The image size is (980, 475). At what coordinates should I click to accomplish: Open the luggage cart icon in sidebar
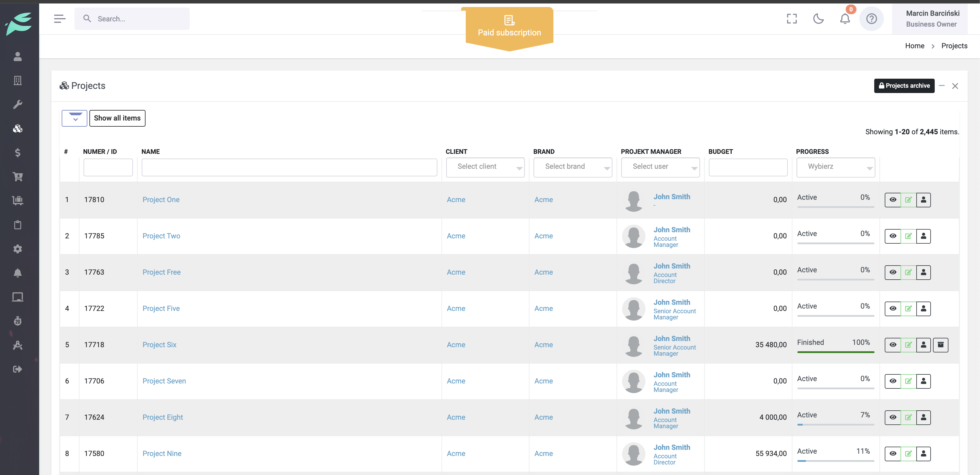click(18, 200)
